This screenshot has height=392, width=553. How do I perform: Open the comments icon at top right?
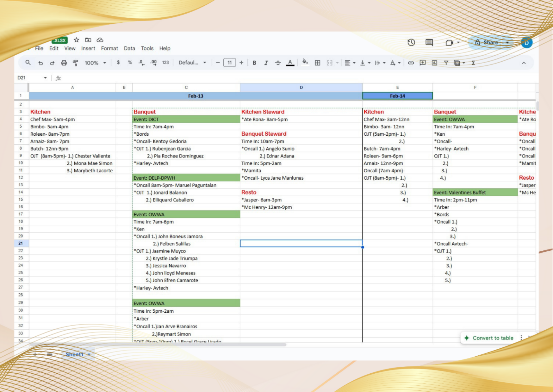[429, 42]
